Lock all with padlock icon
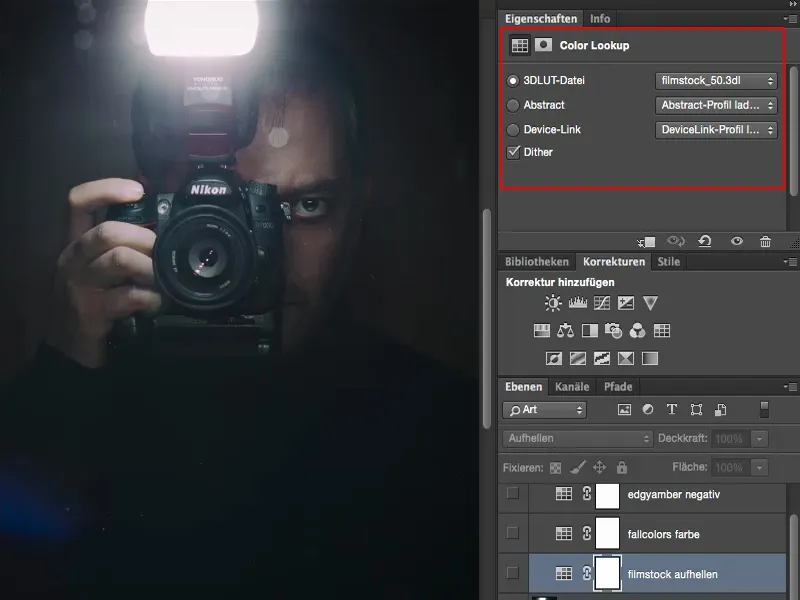This screenshot has width=800, height=600. click(621, 467)
